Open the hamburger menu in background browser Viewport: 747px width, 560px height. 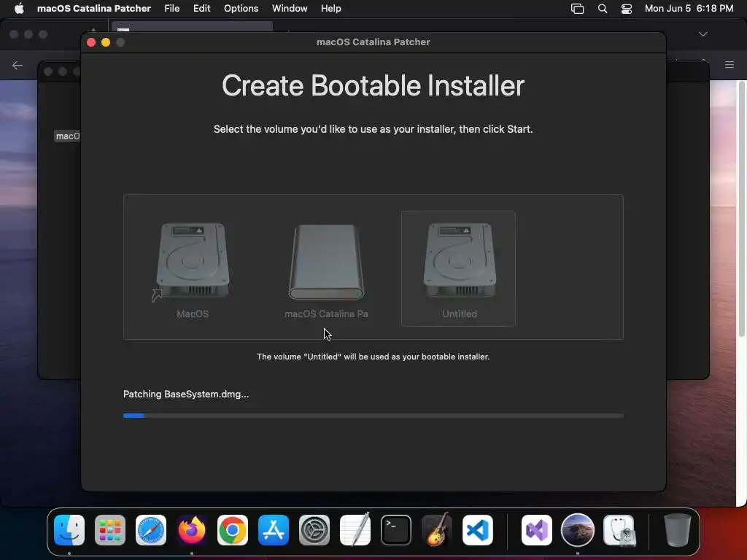point(729,65)
